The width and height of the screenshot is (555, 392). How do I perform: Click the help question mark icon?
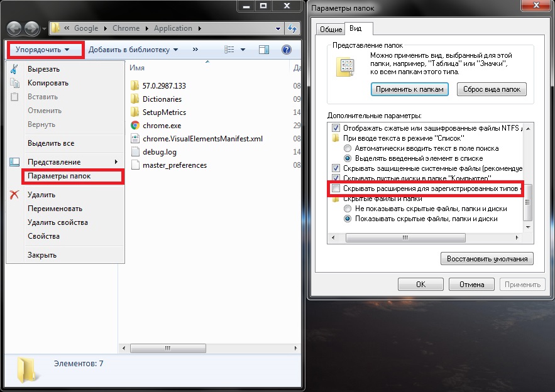287,50
